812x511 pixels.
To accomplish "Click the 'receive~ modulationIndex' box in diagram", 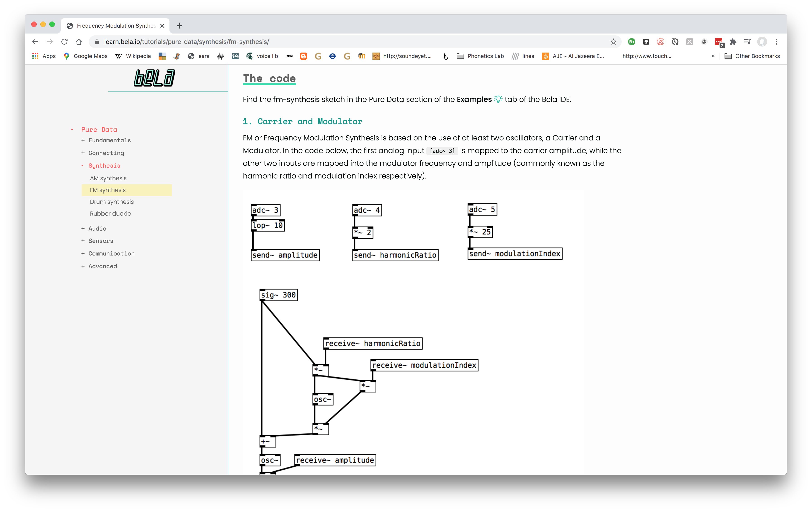I will pos(424,365).
